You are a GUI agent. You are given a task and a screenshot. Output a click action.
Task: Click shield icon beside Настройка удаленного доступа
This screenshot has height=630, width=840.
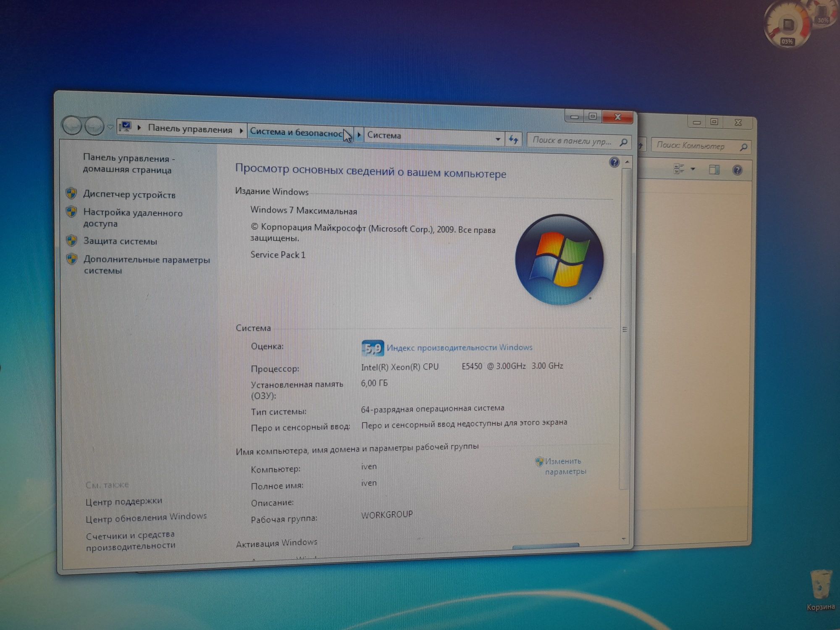pos(71,211)
